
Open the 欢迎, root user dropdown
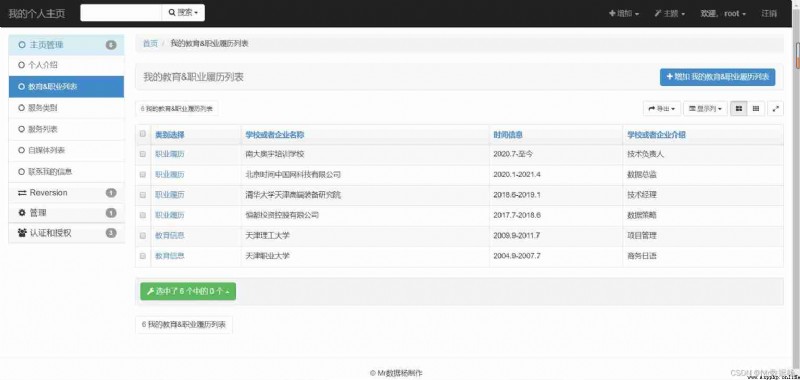723,14
